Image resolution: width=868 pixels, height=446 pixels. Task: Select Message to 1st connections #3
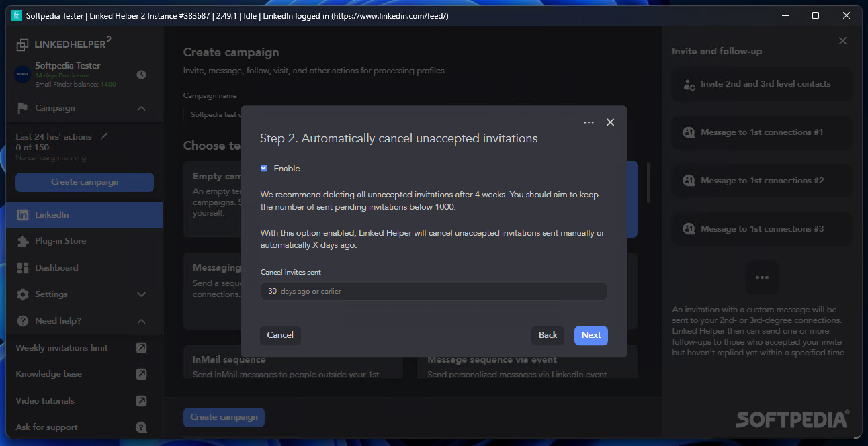762,229
